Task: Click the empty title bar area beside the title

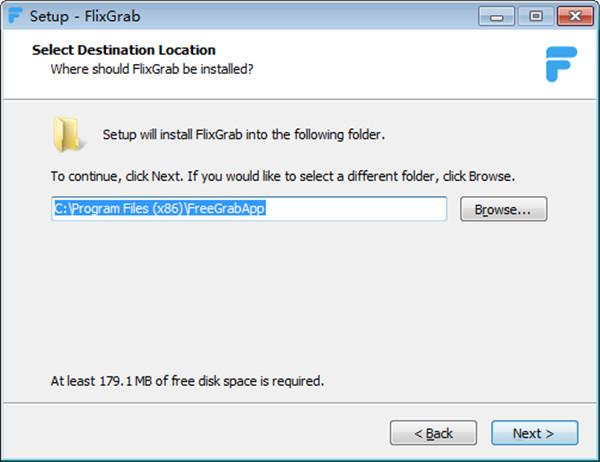Action: [x=300, y=16]
